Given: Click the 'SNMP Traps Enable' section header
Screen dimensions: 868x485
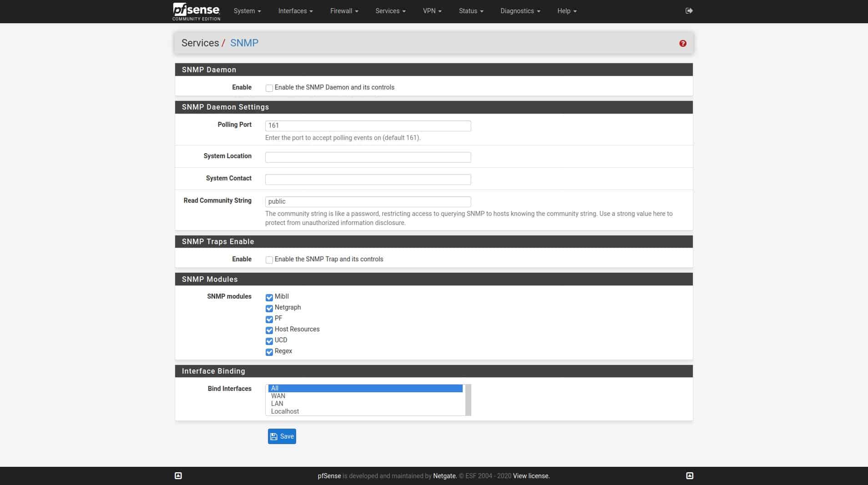Looking at the screenshot, I should pos(434,241).
